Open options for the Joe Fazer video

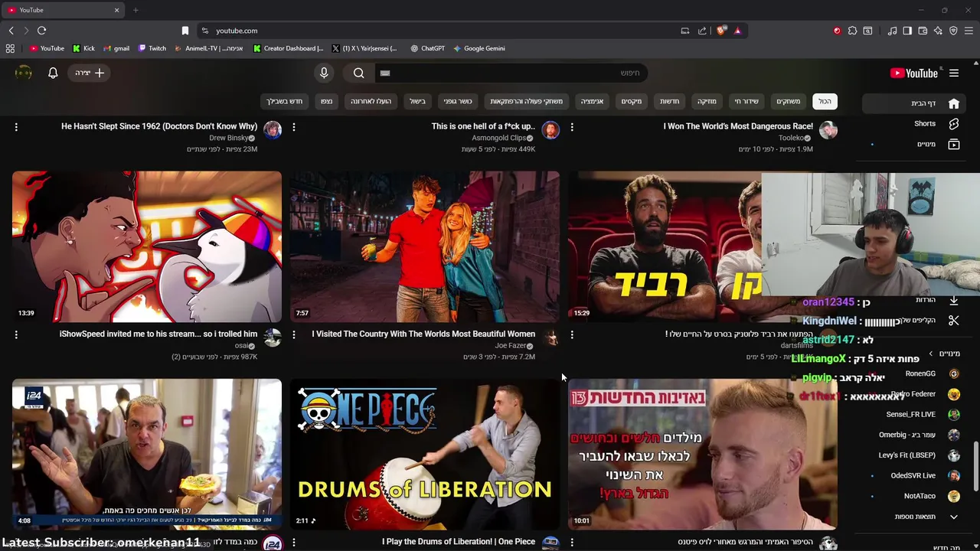point(294,334)
